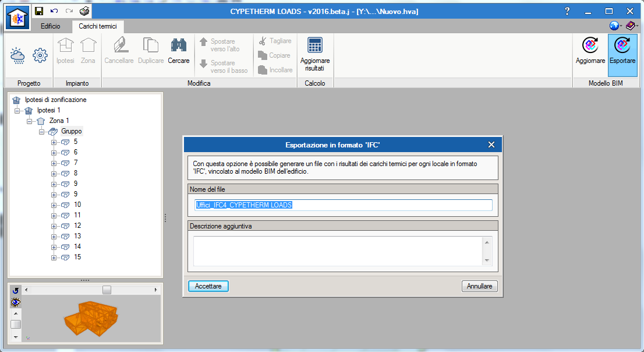Open climate data weather icon

(17, 55)
